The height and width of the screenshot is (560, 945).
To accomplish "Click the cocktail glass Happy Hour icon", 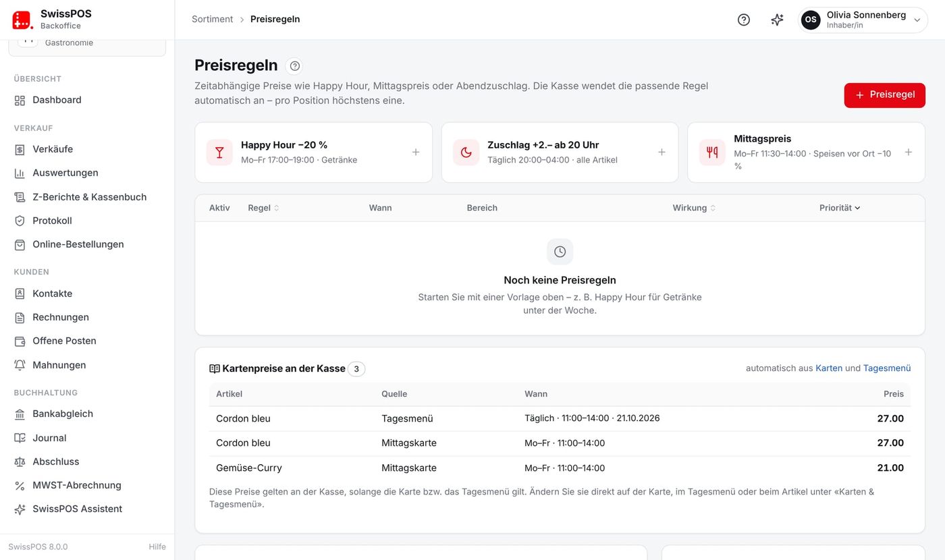I will (x=219, y=152).
